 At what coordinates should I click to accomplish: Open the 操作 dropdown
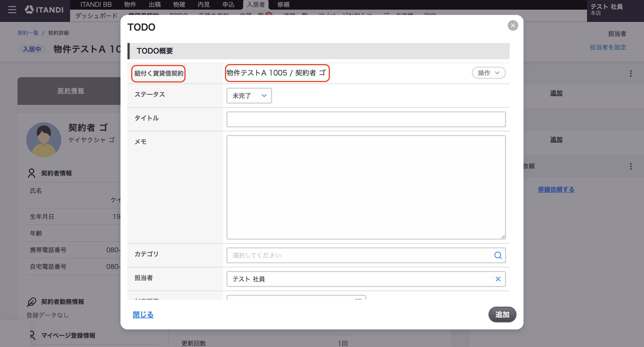pos(488,73)
